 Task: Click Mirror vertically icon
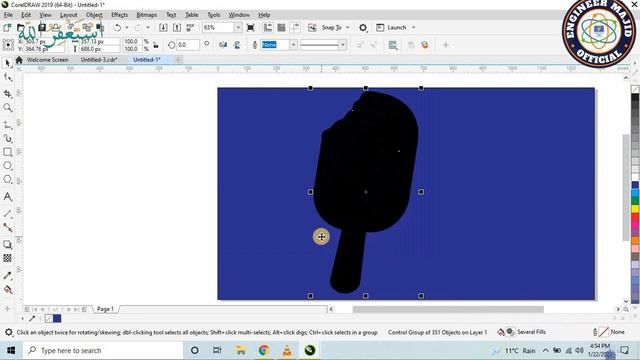tap(237, 45)
